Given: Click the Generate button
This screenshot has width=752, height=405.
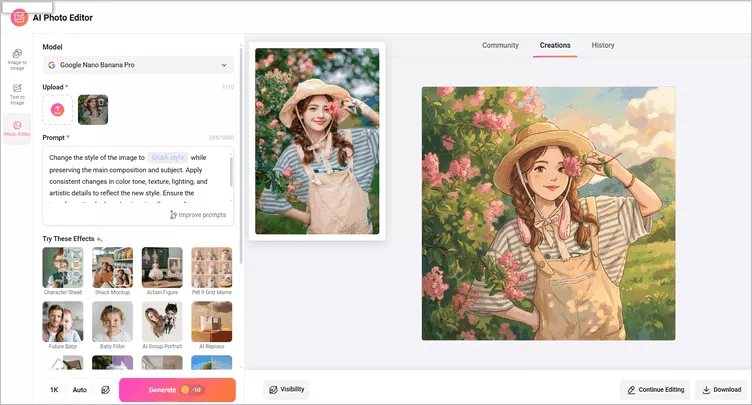Looking at the screenshot, I should [x=177, y=390].
